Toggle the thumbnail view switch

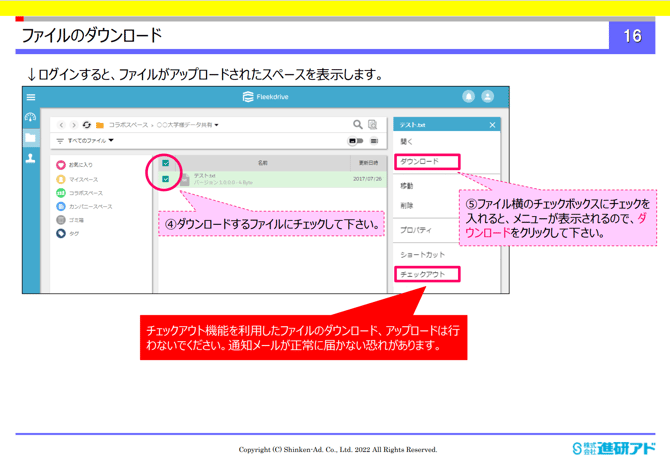click(x=356, y=141)
